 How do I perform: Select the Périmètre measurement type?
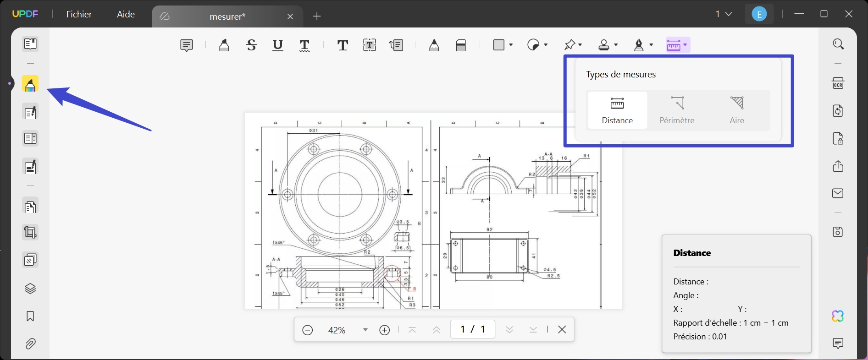click(677, 110)
